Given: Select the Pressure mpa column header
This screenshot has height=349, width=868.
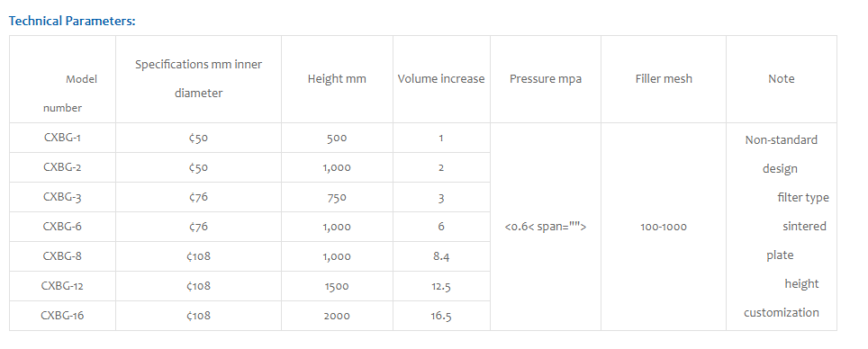Looking at the screenshot, I should pos(546,79).
